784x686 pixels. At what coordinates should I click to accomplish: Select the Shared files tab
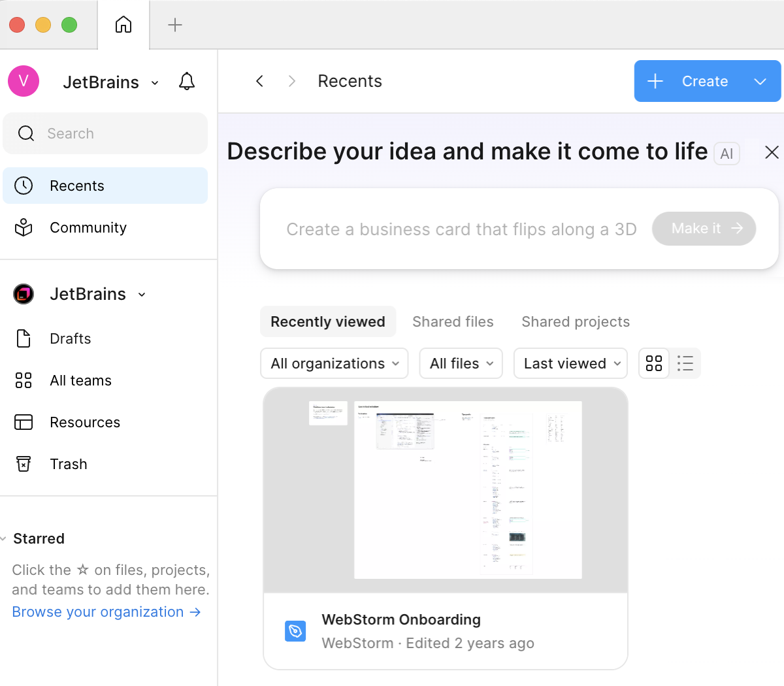click(x=453, y=321)
